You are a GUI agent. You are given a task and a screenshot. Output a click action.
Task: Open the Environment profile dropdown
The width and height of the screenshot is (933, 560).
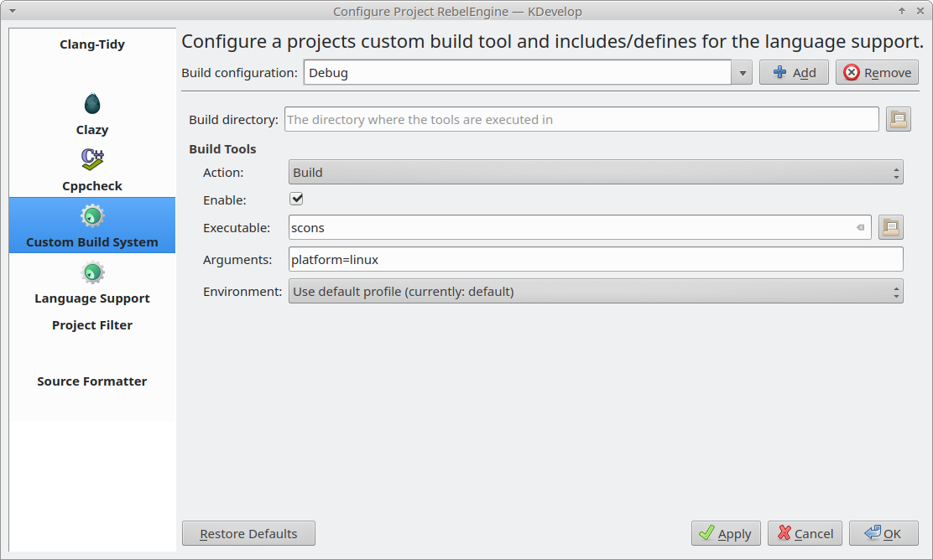pyautogui.click(x=596, y=291)
